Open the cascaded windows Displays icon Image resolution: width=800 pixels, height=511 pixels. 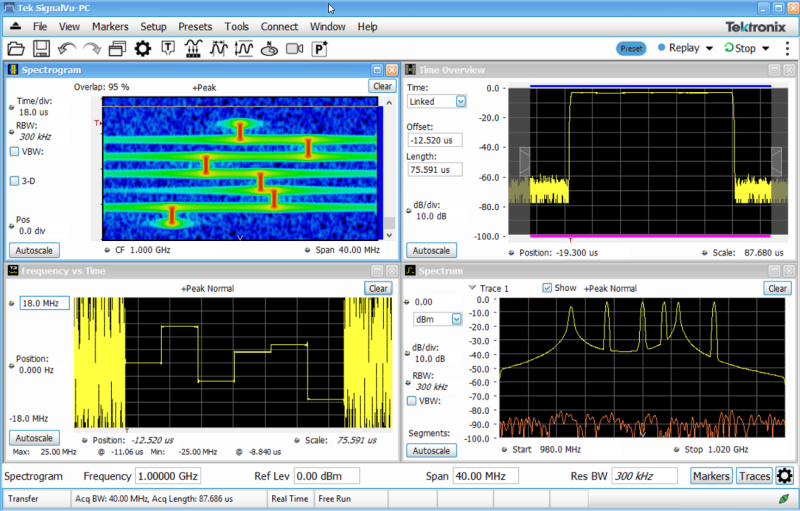click(117, 48)
